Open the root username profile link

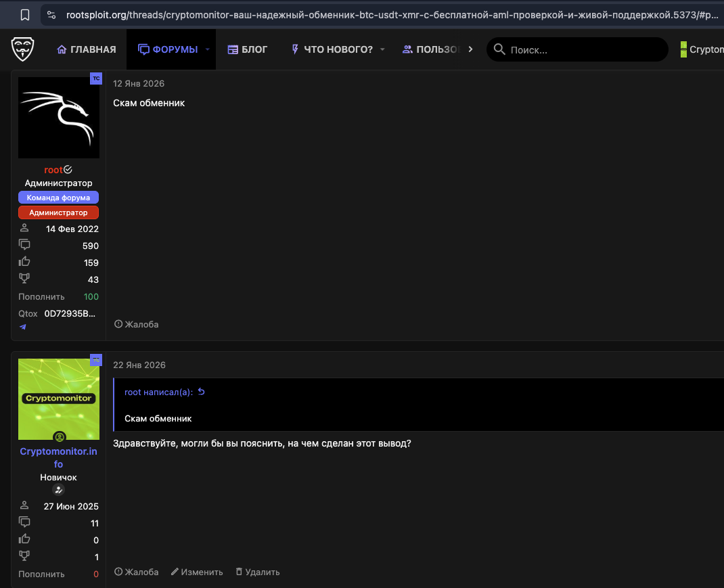click(x=53, y=170)
